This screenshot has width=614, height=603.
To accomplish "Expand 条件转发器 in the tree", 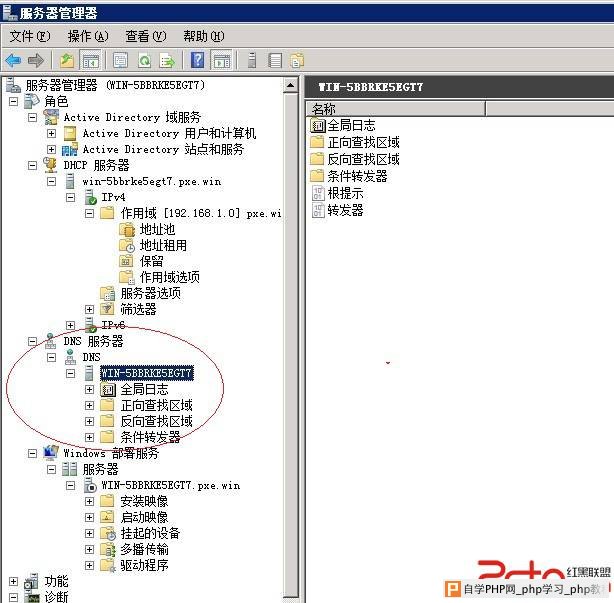I will [89, 437].
